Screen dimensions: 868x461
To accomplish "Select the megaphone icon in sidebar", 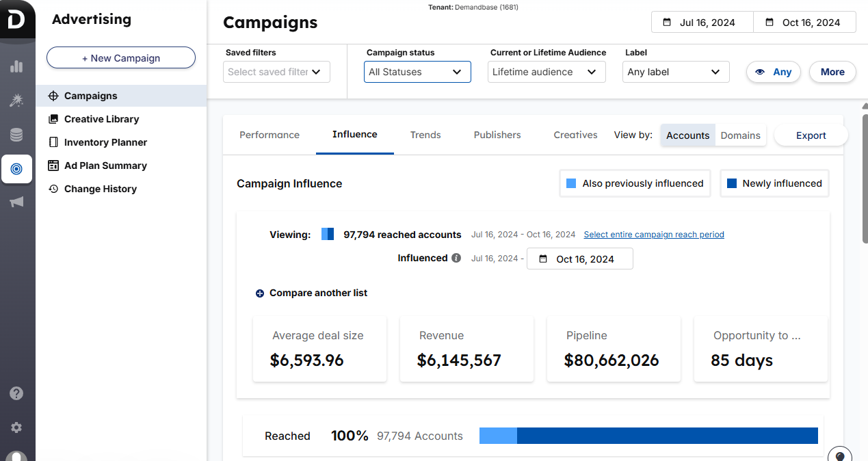I will 17,202.
